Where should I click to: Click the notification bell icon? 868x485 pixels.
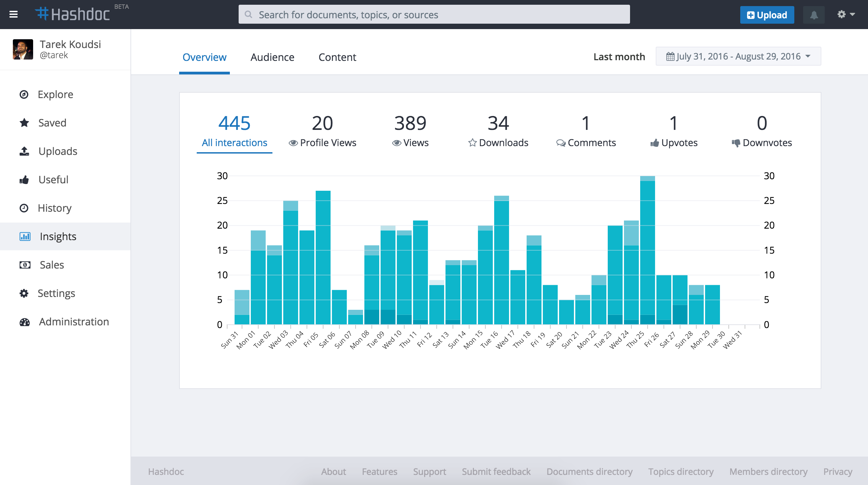[814, 15]
